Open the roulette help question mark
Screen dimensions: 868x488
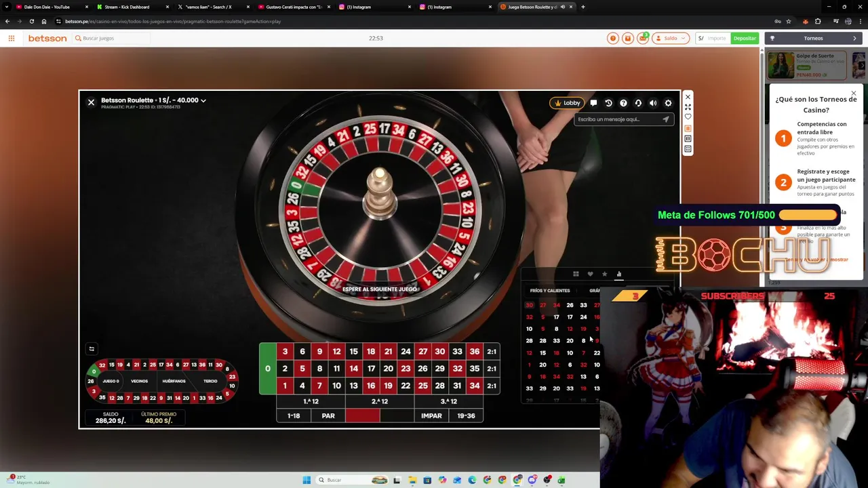tap(623, 103)
